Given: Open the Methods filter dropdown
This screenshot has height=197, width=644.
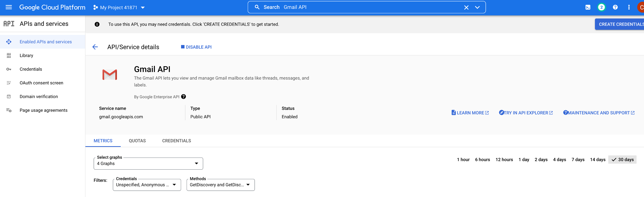Looking at the screenshot, I should [x=221, y=185].
